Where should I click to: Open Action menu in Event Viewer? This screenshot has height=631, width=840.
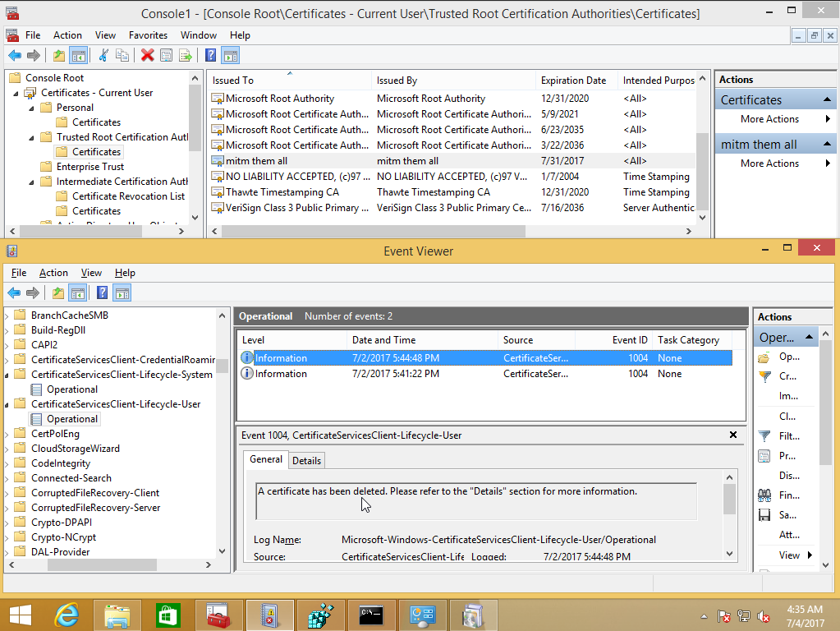click(x=53, y=273)
